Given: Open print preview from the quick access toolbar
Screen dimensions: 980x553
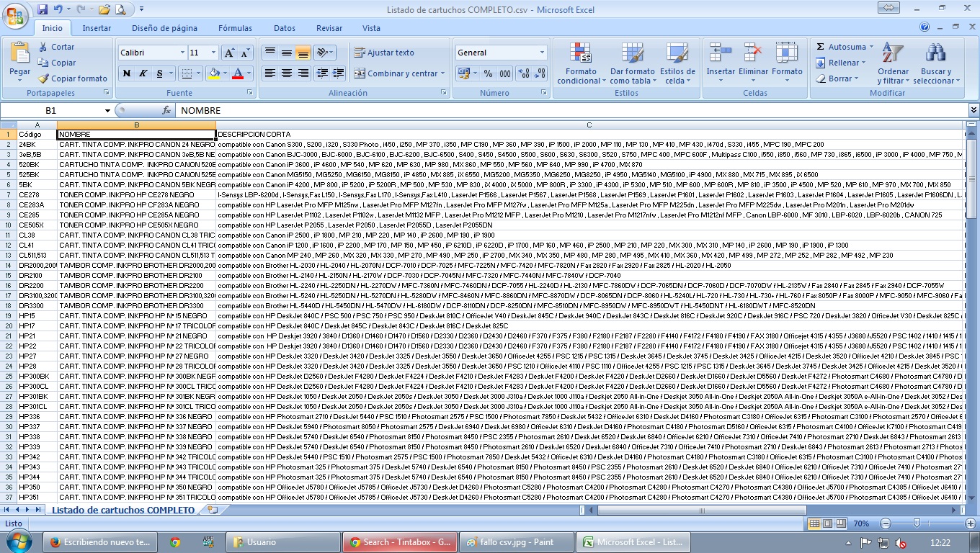Looking at the screenshot, I should pyautogui.click(x=120, y=9).
